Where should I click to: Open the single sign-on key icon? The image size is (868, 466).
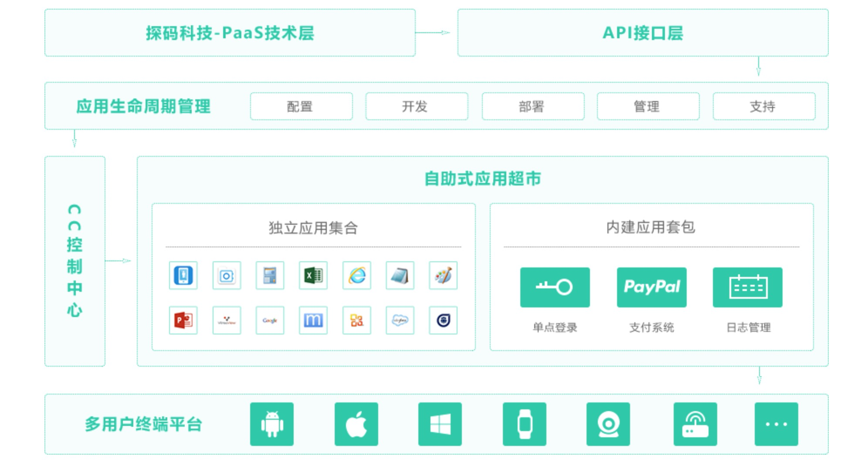pos(555,287)
